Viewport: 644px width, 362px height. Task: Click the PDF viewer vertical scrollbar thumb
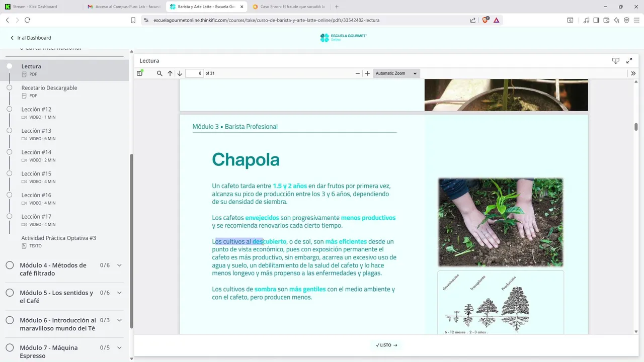pos(636,127)
